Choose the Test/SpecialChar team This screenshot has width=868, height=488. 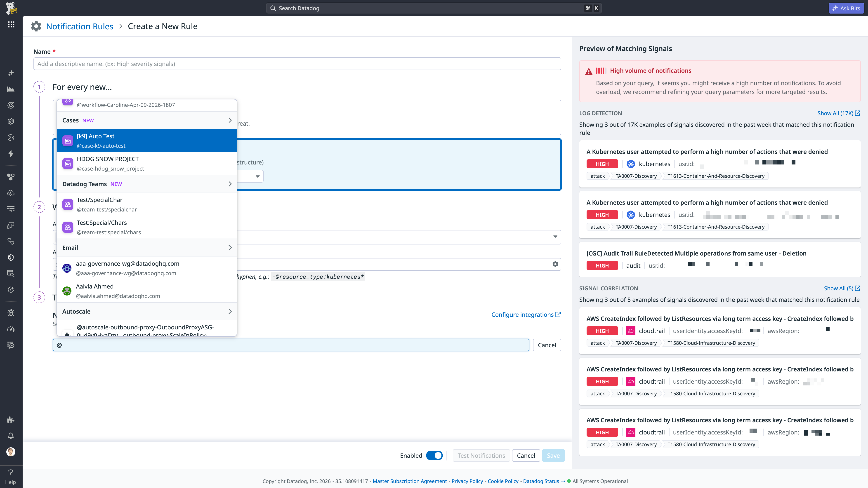(147, 204)
